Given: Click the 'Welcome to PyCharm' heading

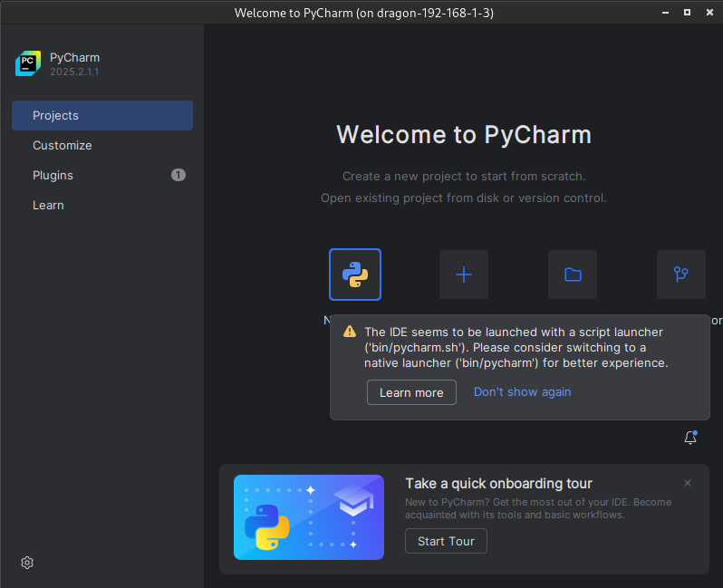Looking at the screenshot, I should 463,135.
